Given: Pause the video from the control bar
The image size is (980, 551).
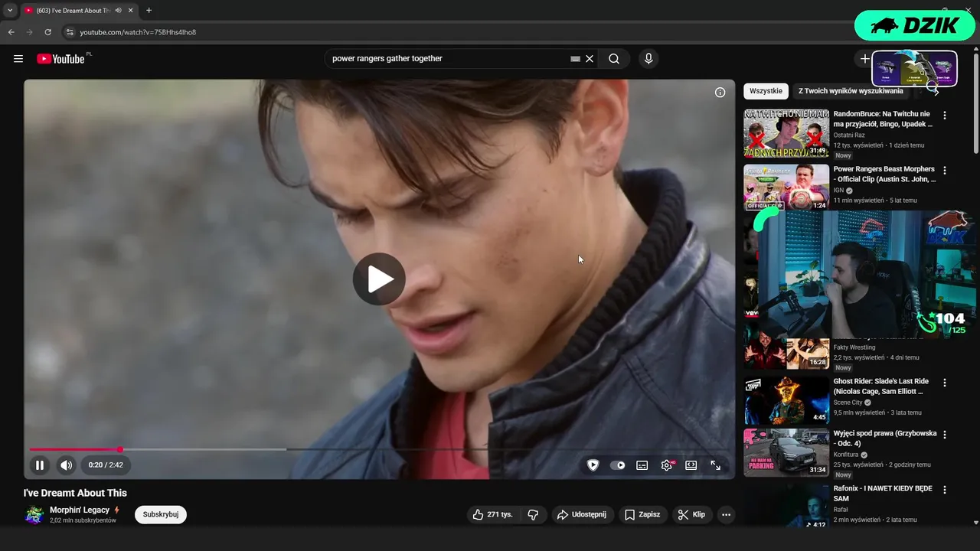Looking at the screenshot, I should (40, 465).
